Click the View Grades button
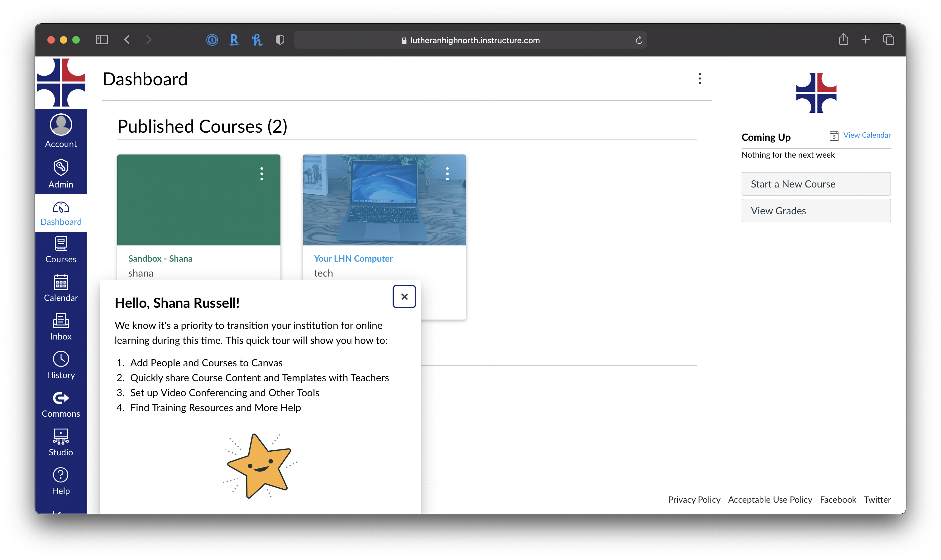 click(x=816, y=211)
